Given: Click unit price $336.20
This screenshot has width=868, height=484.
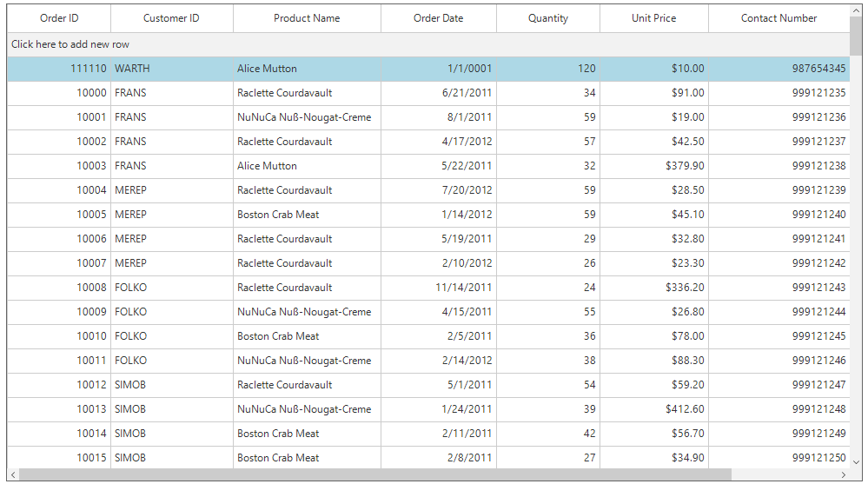Looking at the screenshot, I should tap(653, 288).
